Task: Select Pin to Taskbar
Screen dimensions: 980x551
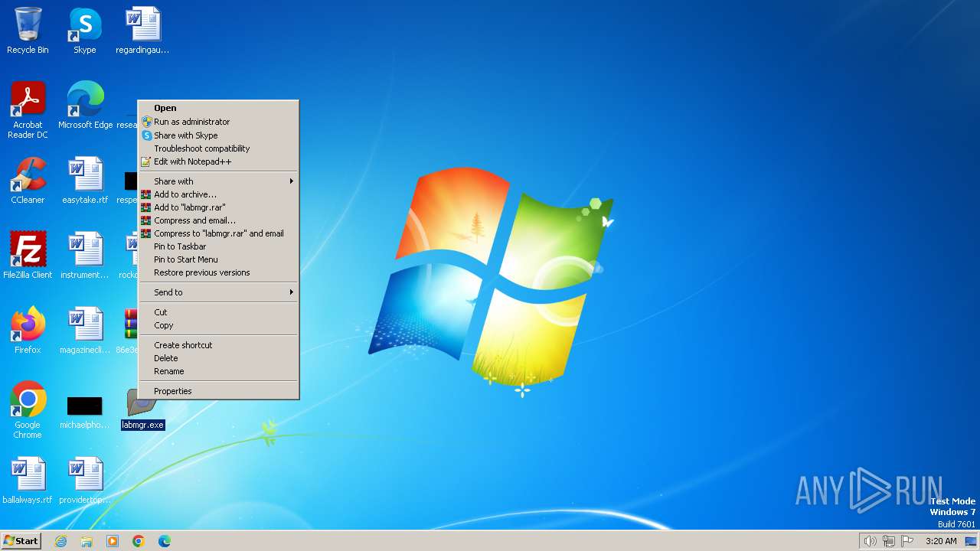Action: [218, 246]
